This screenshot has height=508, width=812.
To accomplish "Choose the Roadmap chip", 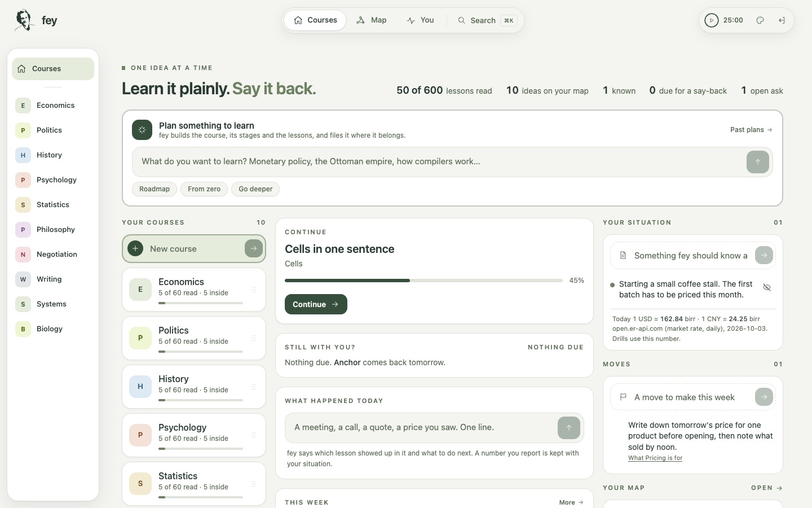I will 155,189.
